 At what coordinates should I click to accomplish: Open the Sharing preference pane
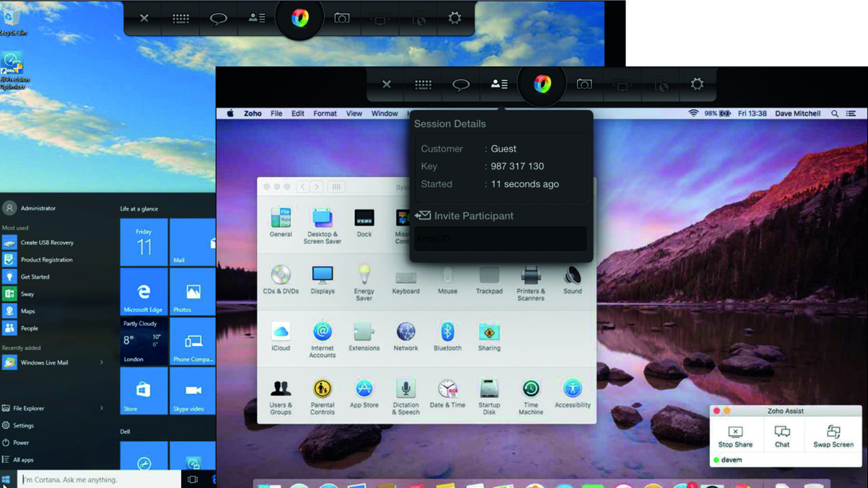[x=489, y=337]
